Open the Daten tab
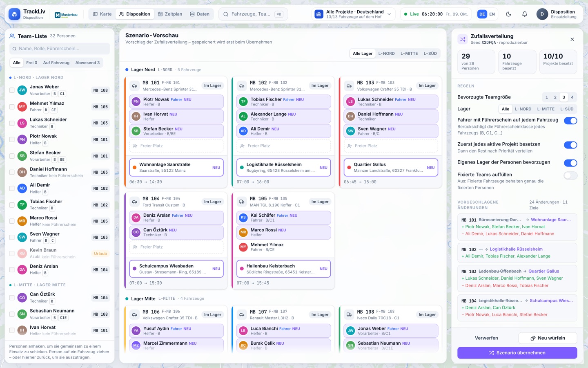Viewport: 588px width, 368px height. tap(200, 14)
